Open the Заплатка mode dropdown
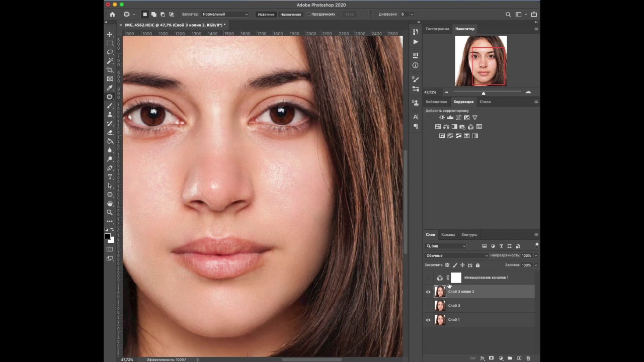 click(x=224, y=15)
